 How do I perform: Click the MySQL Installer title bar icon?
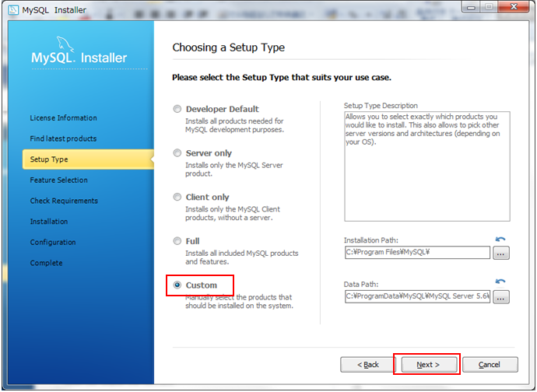pos(13,10)
